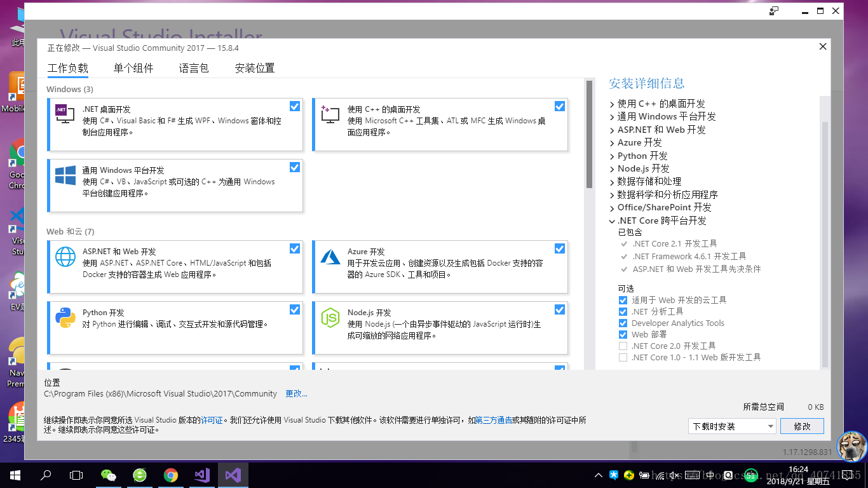Uncheck the 通用 Windows 平台开发 workload checkbox
This screenshot has height=488, width=868.
coord(295,167)
